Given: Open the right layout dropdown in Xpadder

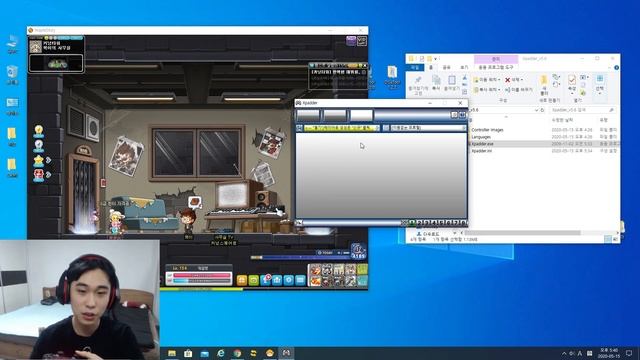Looking at the screenshot, I should tap(428, 128).
